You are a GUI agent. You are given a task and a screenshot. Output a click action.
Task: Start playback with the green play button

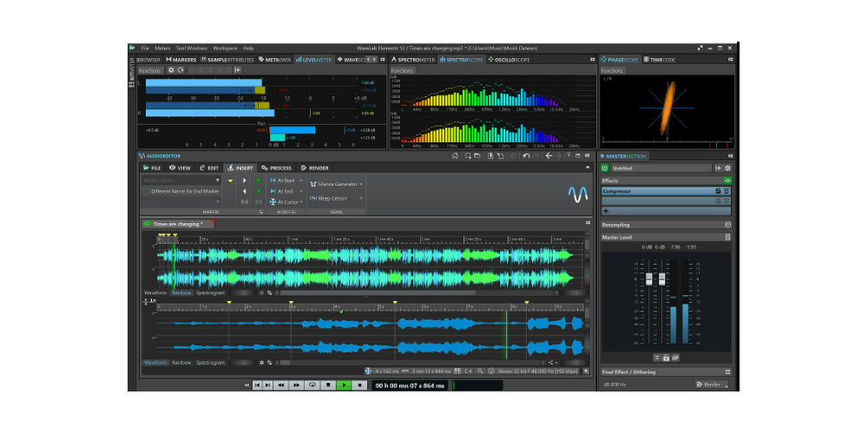point(344,385)
